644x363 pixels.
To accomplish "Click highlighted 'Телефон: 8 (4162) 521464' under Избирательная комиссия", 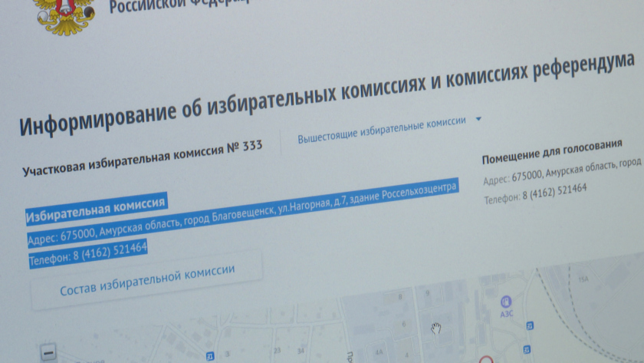I will (88, 253).
